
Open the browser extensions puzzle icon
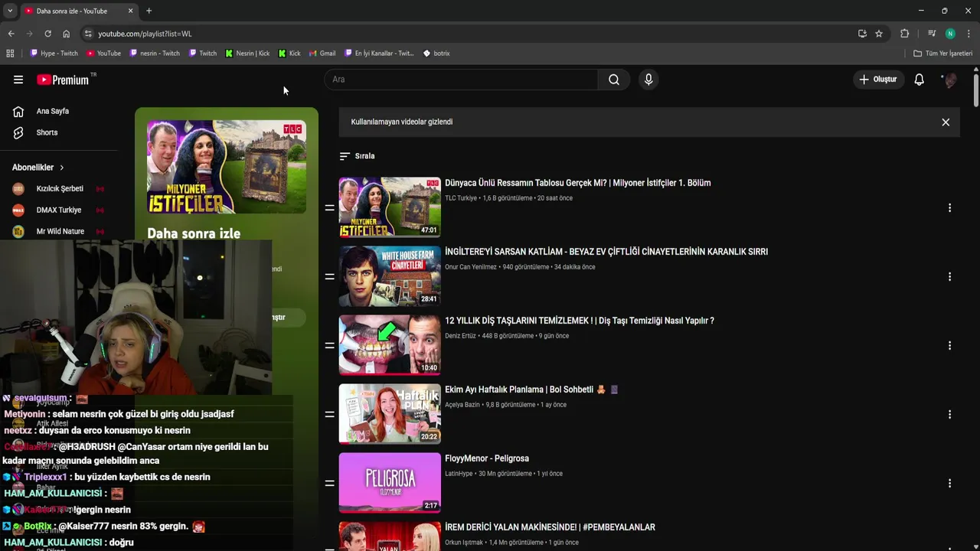904,34
